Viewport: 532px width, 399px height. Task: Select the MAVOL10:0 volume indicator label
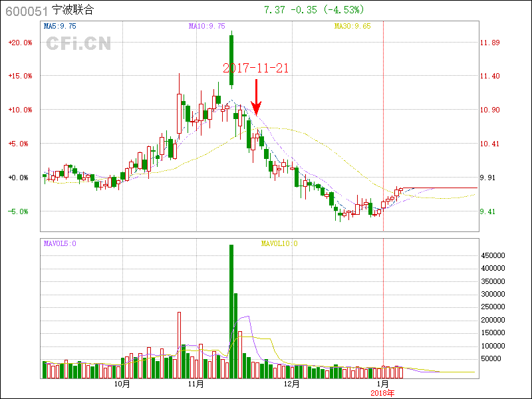(279, 243)
